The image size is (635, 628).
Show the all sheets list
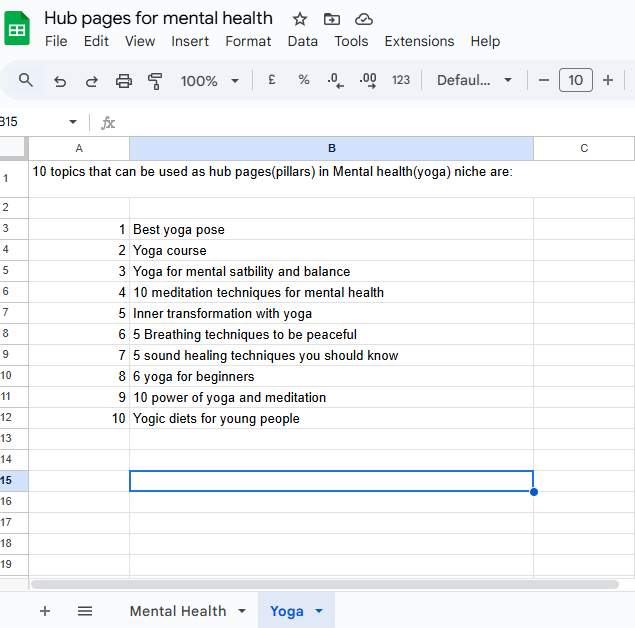coord(85,611)
